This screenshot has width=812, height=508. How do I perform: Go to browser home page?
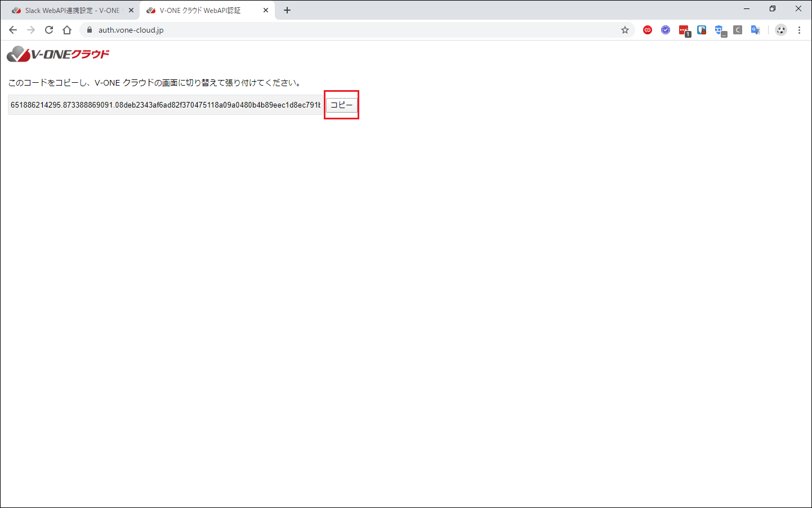coord(67,30)
